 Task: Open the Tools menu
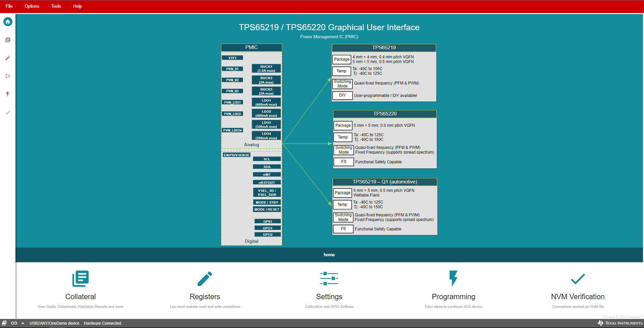click(56, 6)
